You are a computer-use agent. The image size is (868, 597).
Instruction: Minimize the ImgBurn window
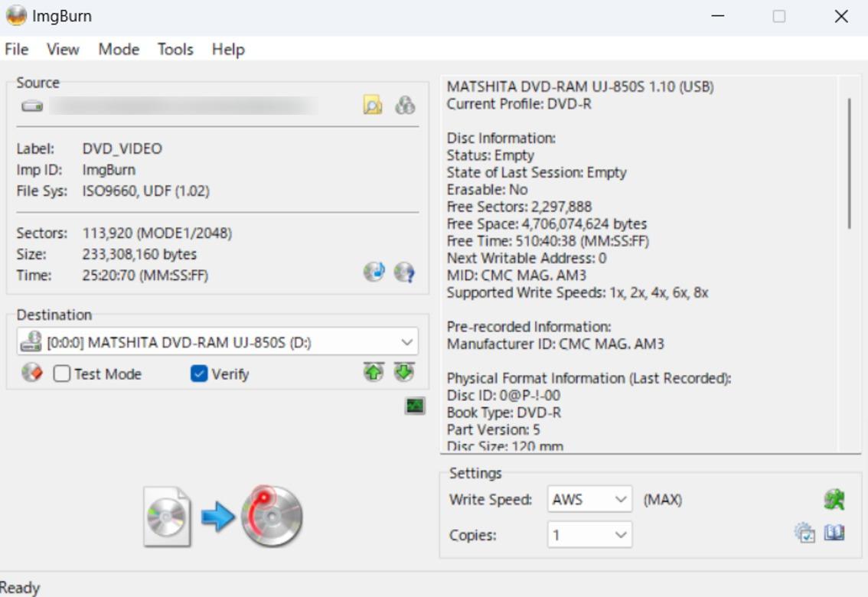tap(718, 16)
